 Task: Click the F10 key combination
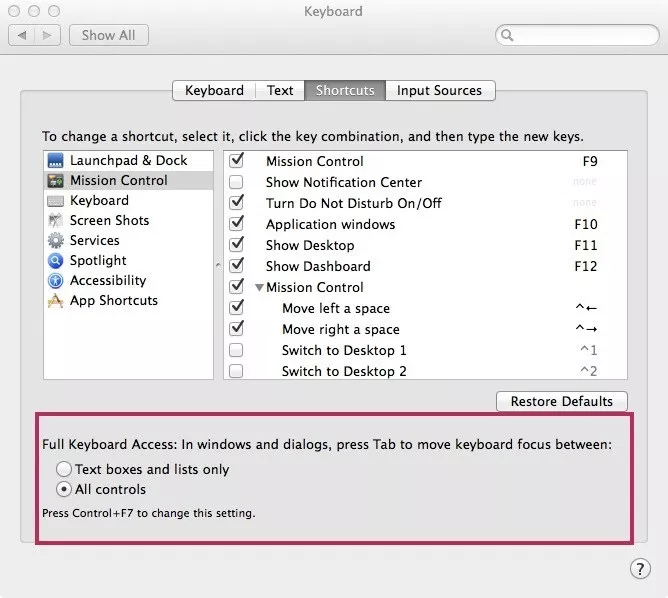tap(586, 224)
